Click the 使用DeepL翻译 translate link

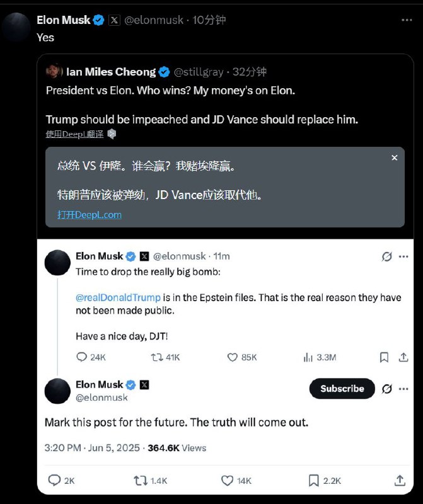(x=74, y=134)
